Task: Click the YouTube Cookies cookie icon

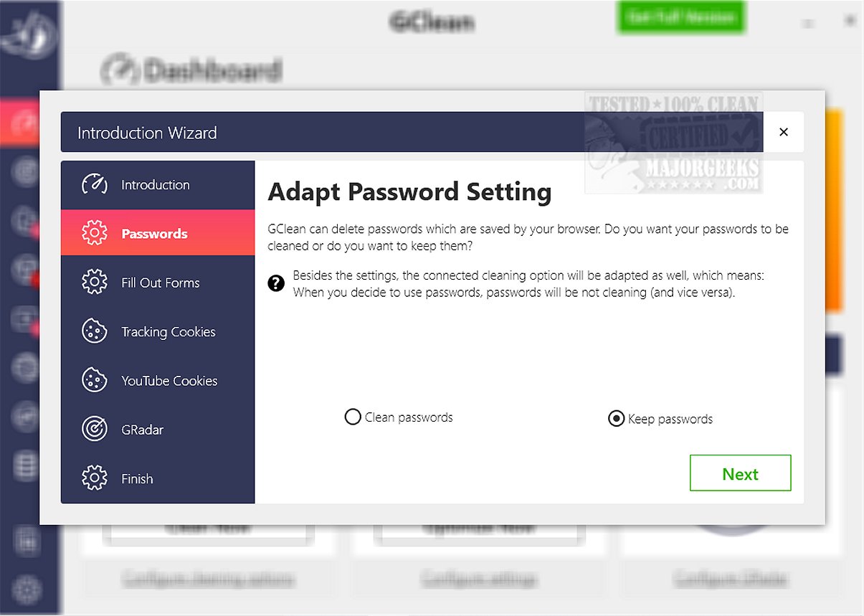Action: (95, 380)
